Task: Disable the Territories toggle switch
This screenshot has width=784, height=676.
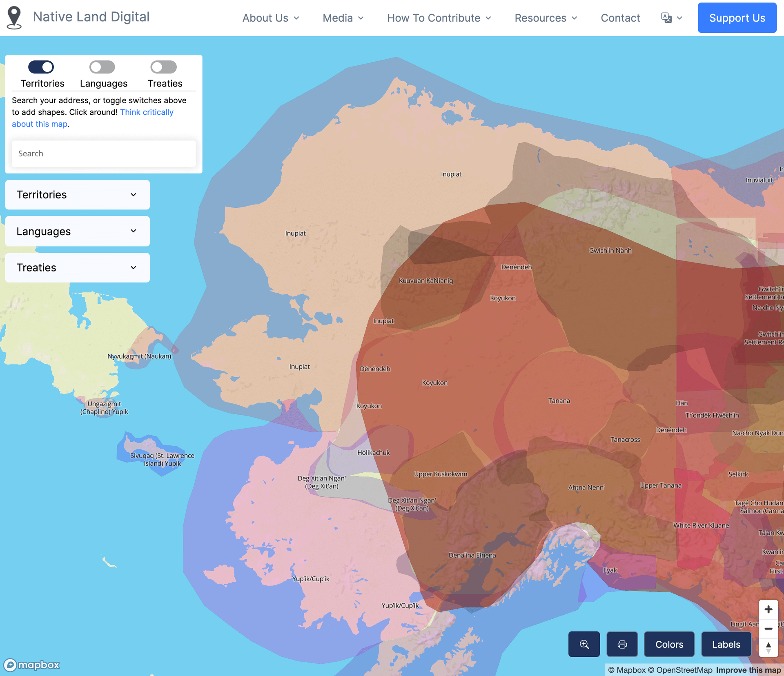Action: 41,67
